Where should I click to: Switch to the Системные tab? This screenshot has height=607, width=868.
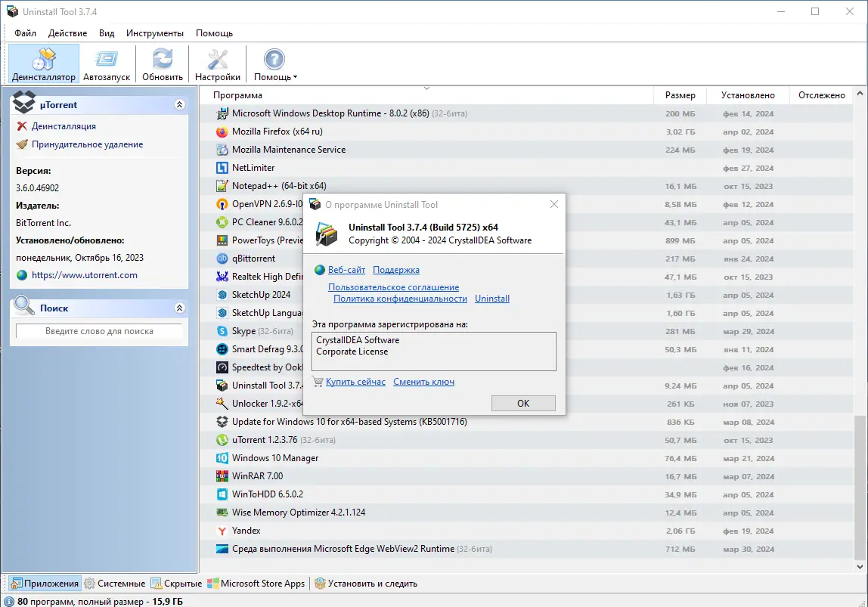pos(115,584)
